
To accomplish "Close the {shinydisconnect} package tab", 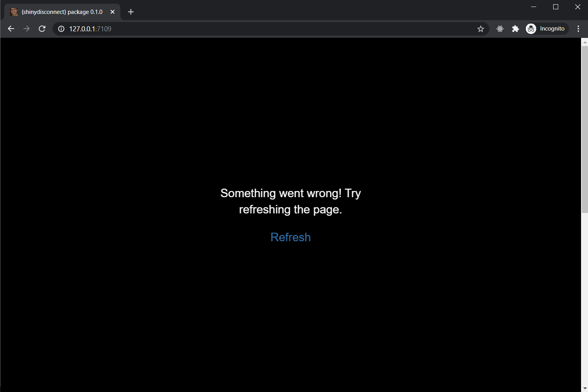I will (112, 12).
